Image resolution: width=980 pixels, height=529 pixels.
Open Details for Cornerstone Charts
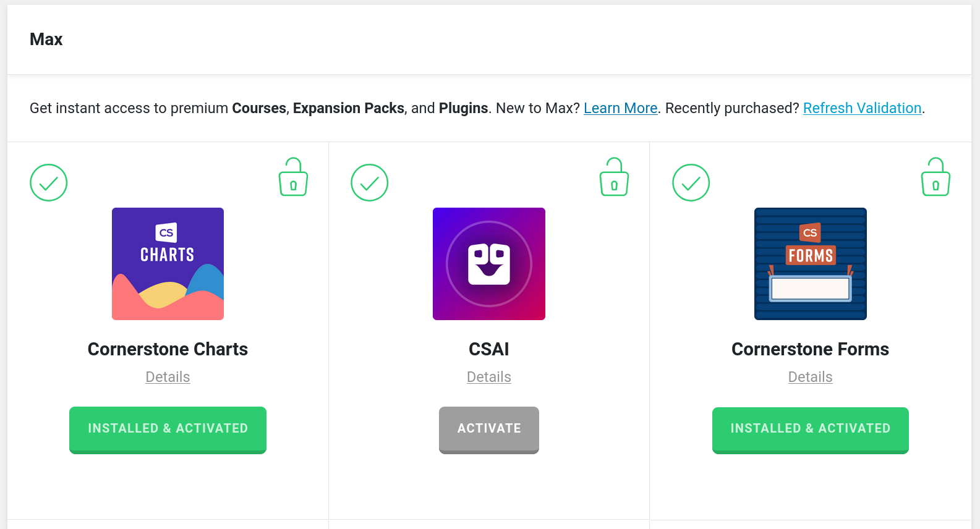pos(168,377)
